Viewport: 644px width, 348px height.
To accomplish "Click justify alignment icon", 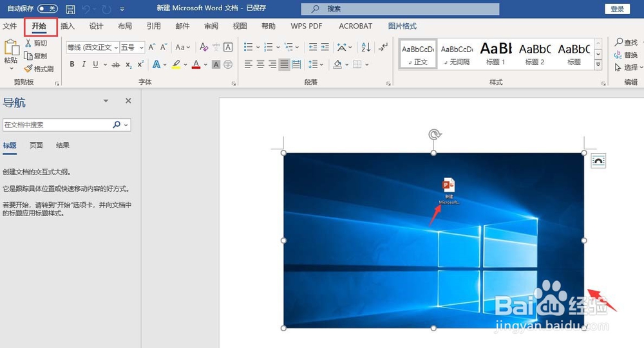I will pyautogui.click(x=284, y=64).
